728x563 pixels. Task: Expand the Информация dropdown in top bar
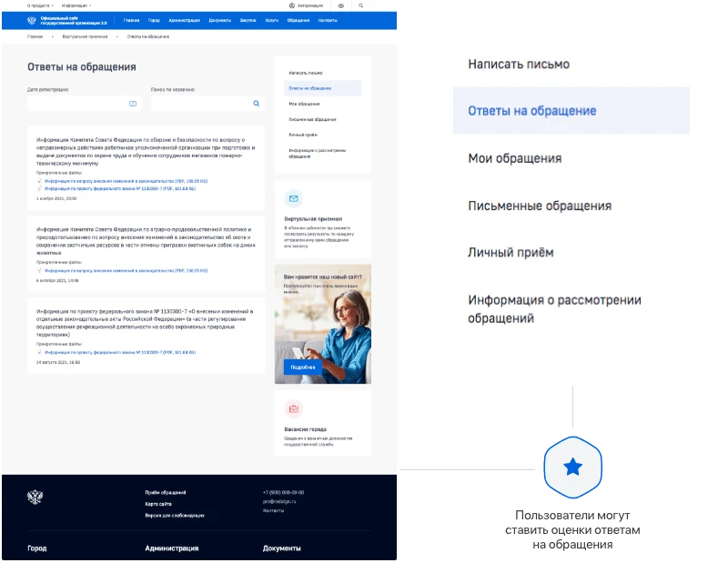76,5
